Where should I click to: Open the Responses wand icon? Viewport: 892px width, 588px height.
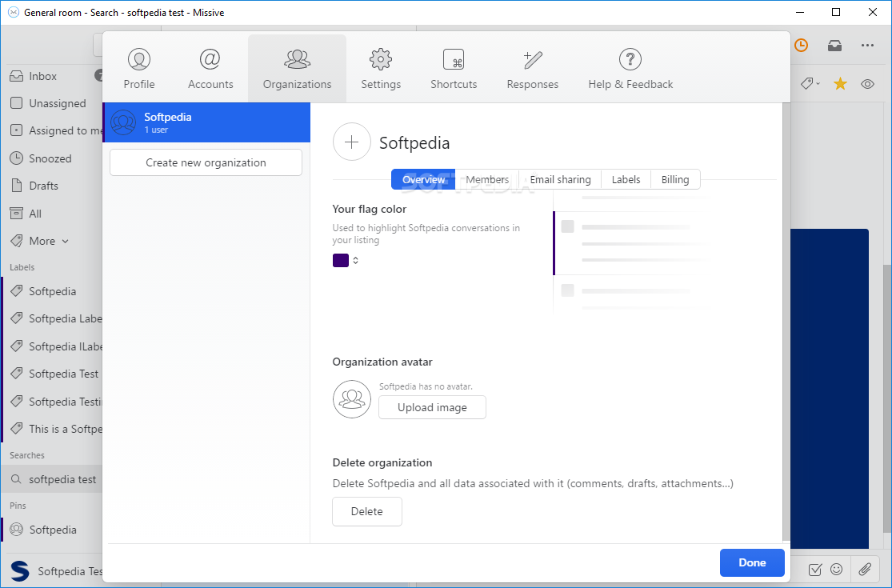[x=533, y=59]
